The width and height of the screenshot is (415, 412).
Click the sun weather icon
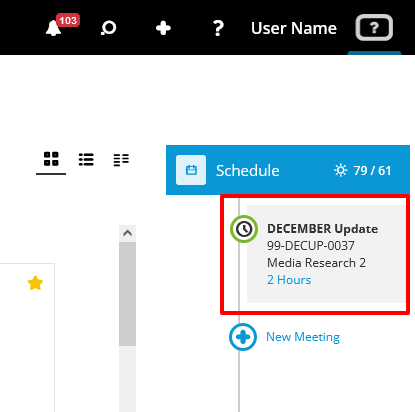(341, 170)
